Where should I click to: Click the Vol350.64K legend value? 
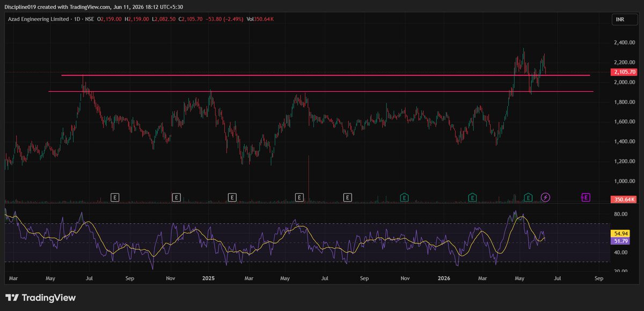pyautogui.click(x=261, y=19)
